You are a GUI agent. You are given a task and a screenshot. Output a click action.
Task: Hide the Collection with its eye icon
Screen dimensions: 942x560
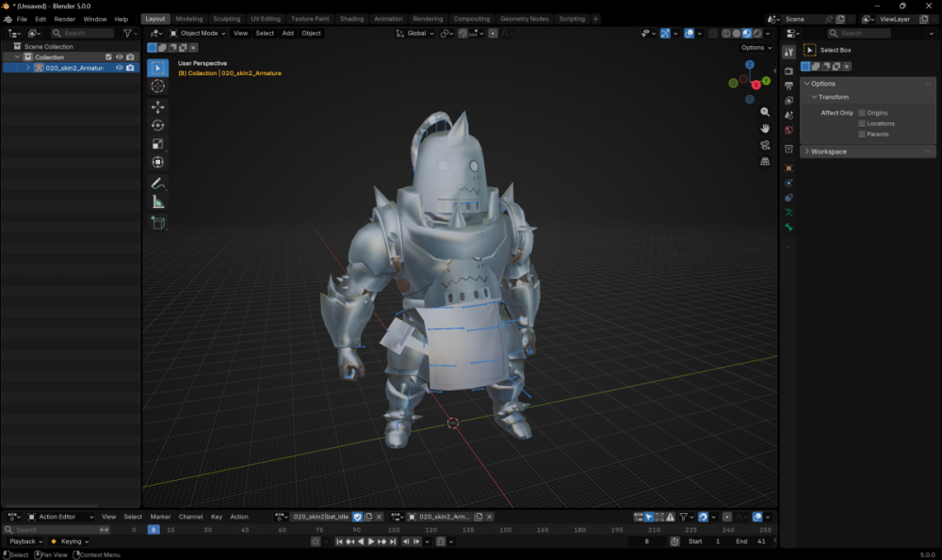[119, 57]
